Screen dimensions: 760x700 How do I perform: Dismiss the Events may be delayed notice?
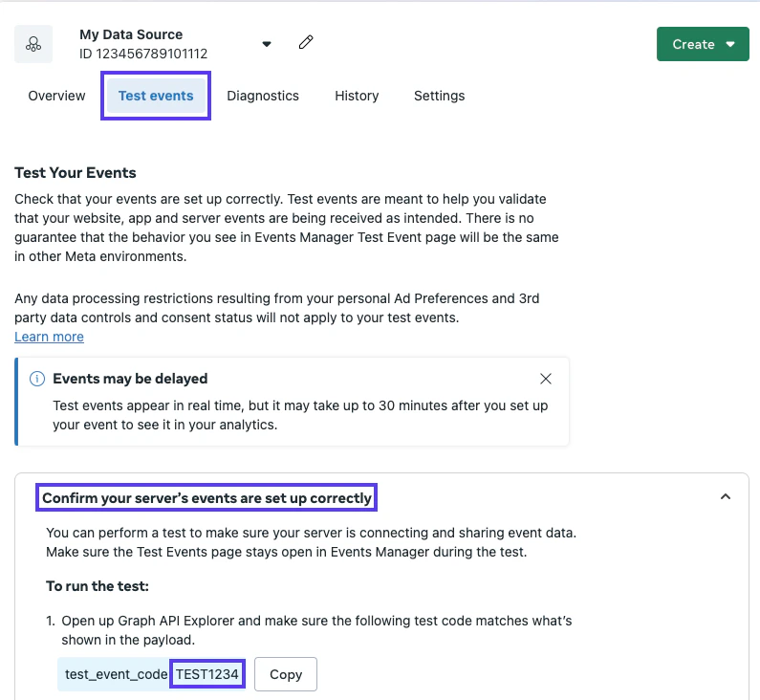pos(546,379)
